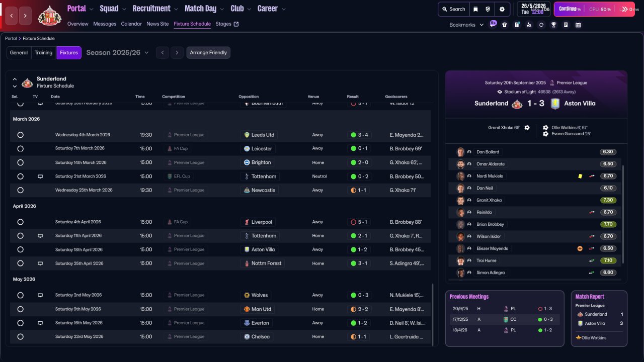Select the Chelsea fixture radio button
Viewport: 644px width, 362px height.
pyautogui.click(x=20, y=337)
